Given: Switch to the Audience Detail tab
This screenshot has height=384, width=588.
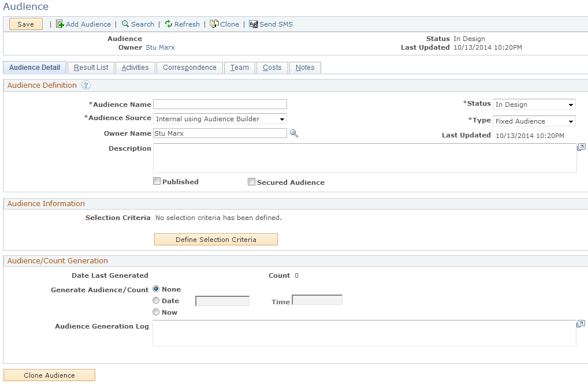Looking at the screenshot, I should (x=35, y=68).
